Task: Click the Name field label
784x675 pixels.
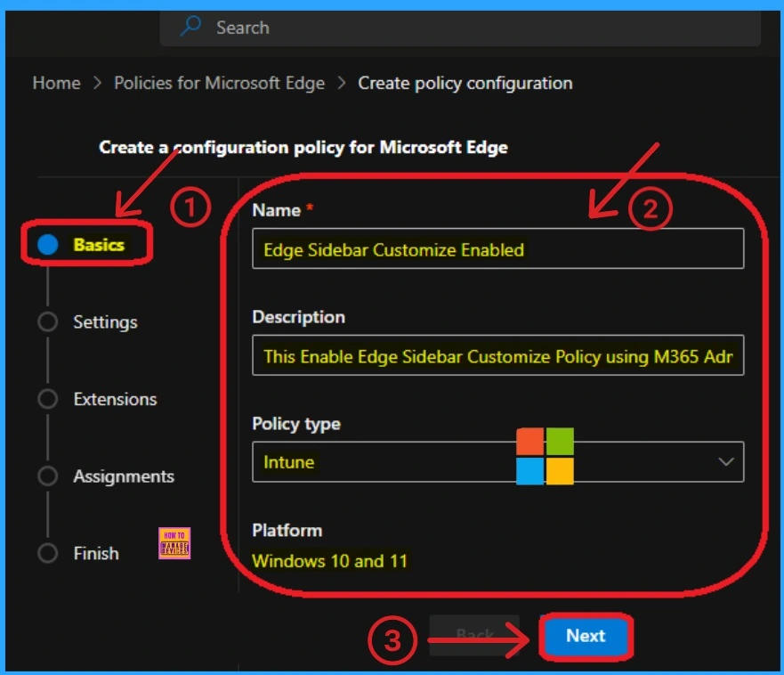Action: (277, 210)
